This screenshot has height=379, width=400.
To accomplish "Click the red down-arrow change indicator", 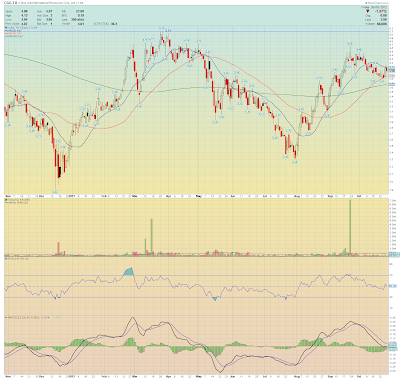I will coord(368,11).
